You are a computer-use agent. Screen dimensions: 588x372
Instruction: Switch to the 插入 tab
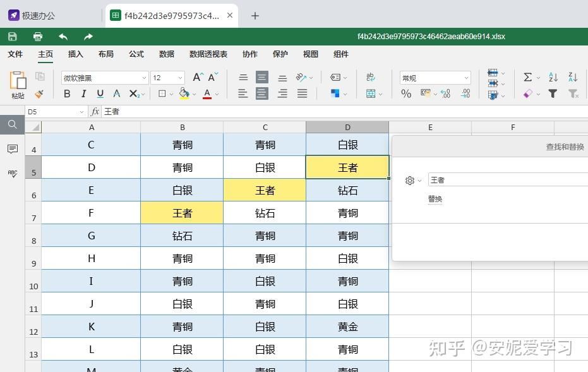75,54
